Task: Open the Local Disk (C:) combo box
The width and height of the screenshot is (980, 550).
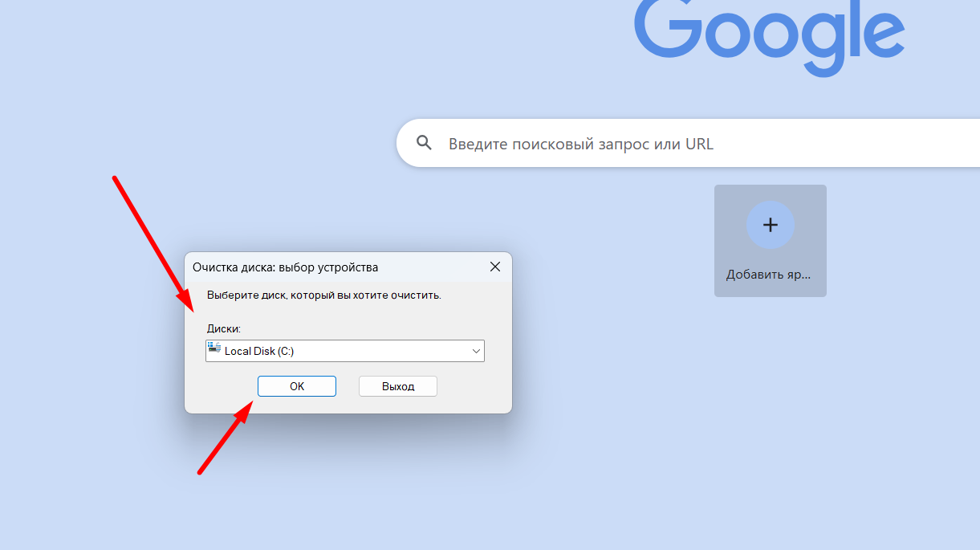Action: pyautogui.click(x=345, y=351)
